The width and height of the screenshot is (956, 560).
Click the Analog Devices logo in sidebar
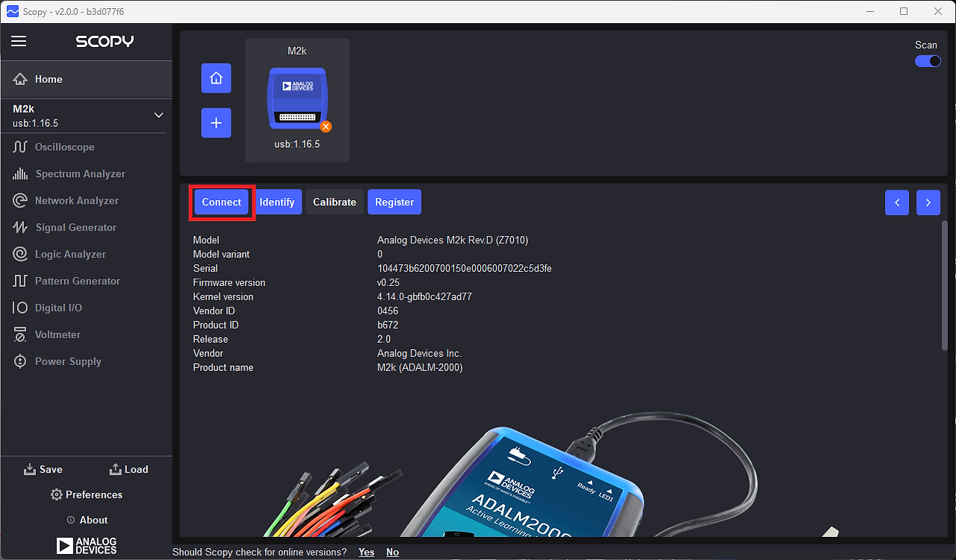pyautogui.click(x=87, y=545)
